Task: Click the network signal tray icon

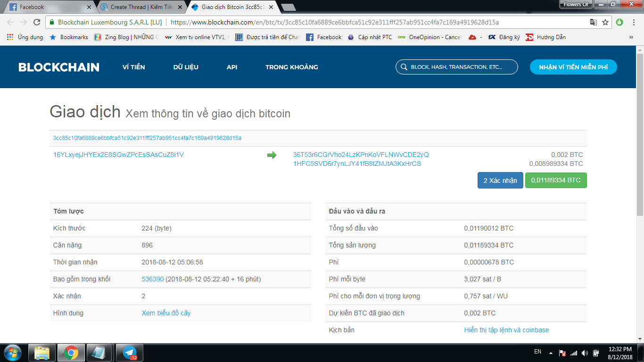Action: coord(573,353)
